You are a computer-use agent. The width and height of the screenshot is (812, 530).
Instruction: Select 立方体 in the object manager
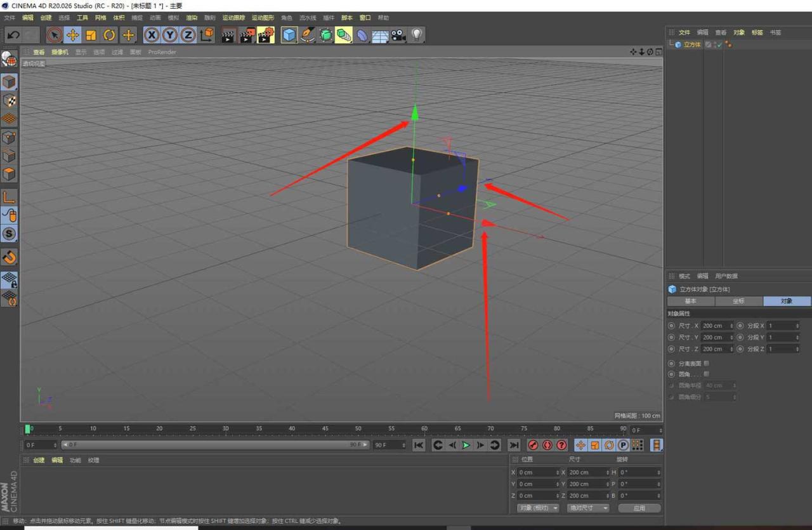(691, 44)
